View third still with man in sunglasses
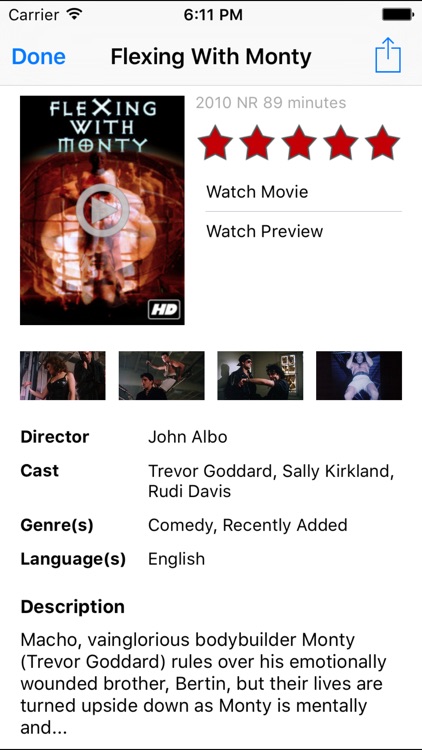The image size is (422, 750). coord(260,375)
